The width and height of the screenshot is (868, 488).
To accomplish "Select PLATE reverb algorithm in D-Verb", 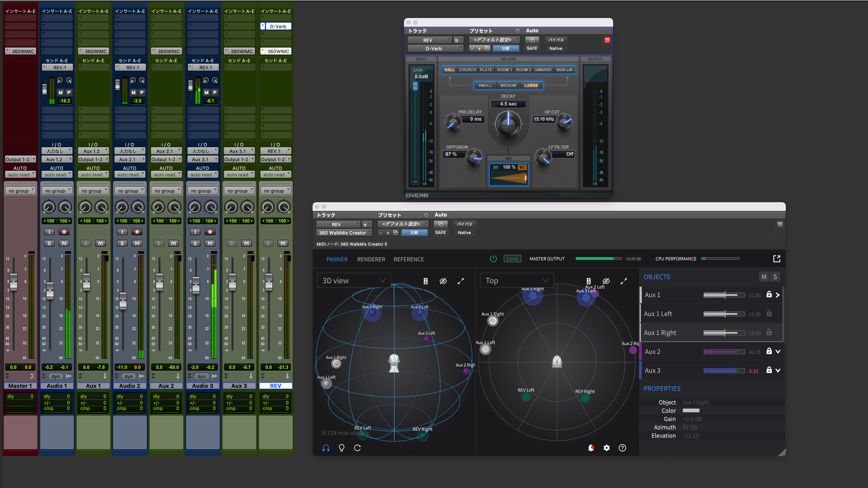I will coord(486,70).
